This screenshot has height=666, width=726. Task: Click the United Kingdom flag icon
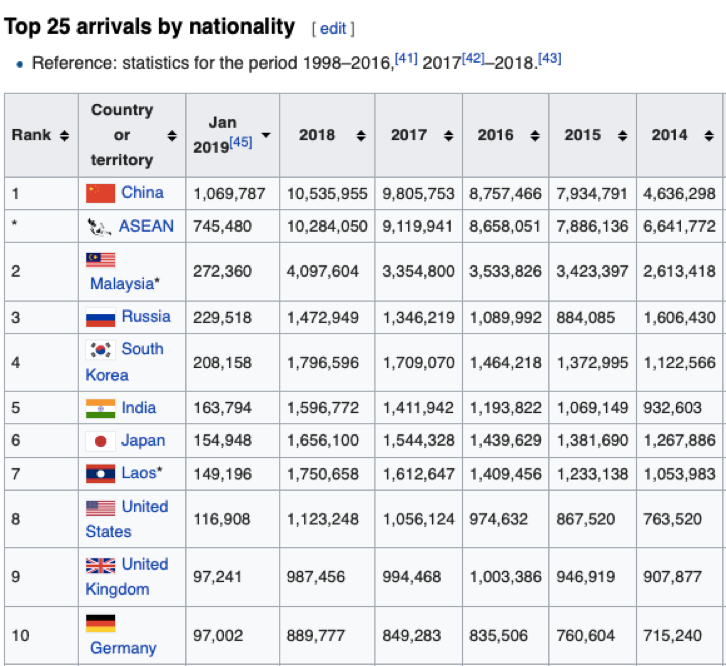(x=100, y=565)
